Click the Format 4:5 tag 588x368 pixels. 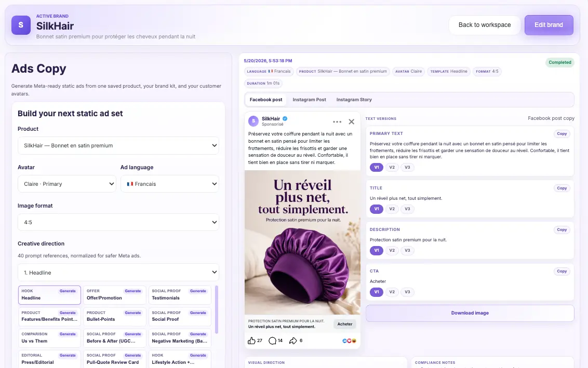pyautogui.click(x=487, y=71)
